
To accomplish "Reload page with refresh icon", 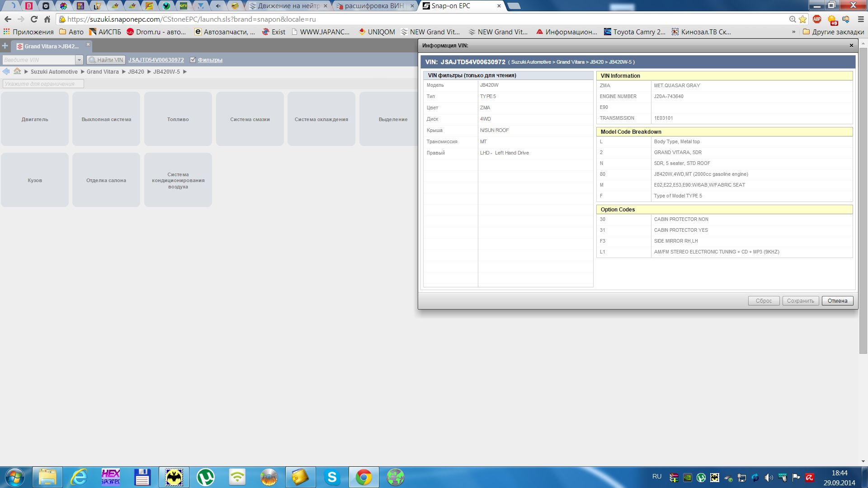I will pos(34,19).
